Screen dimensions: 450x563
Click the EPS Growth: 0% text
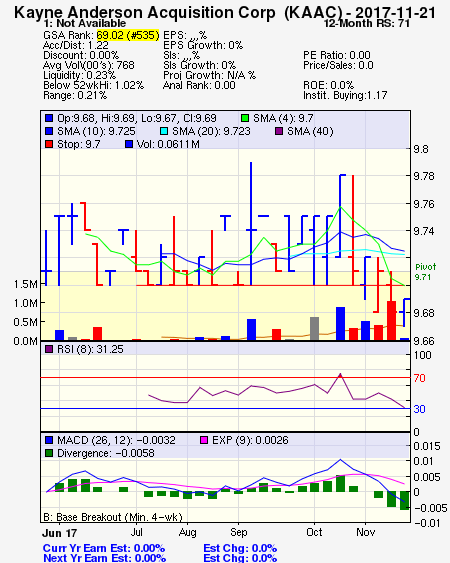(203, 45)
